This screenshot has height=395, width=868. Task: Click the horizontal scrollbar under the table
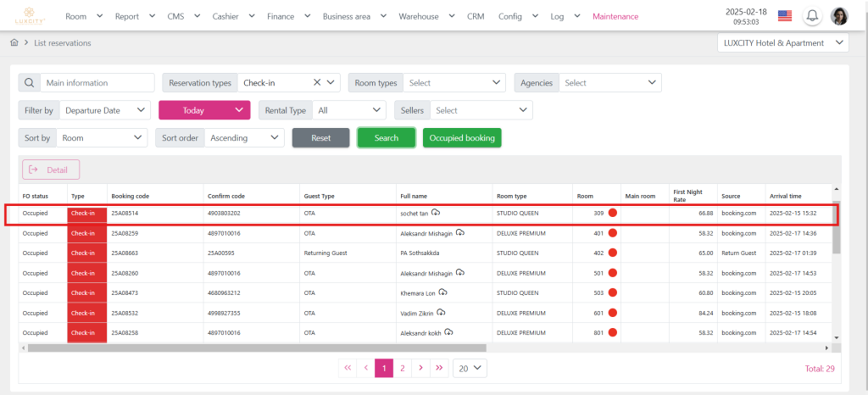pyautogui.click(x=254, y=348)
